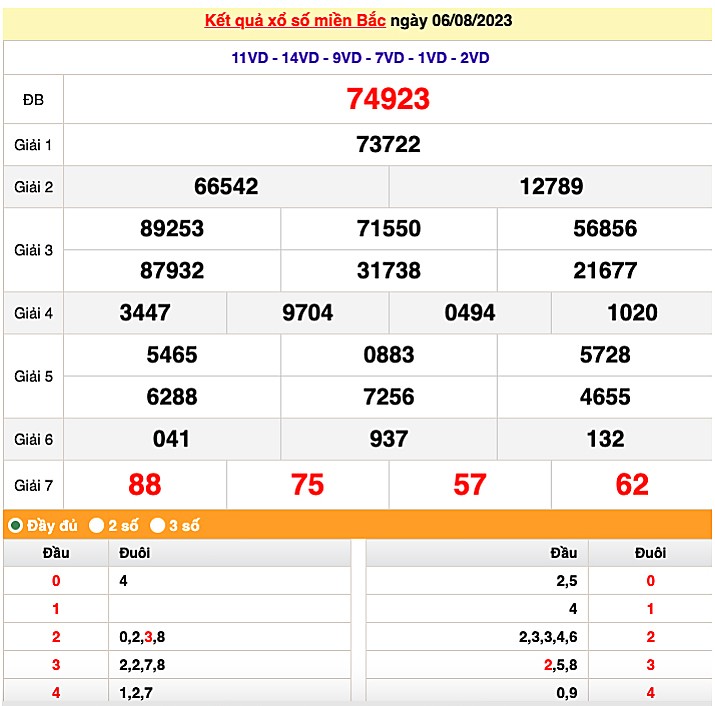The image size is (715, 706).
Task: Switch to the "3 số" radio option
Action: [158, 525]
